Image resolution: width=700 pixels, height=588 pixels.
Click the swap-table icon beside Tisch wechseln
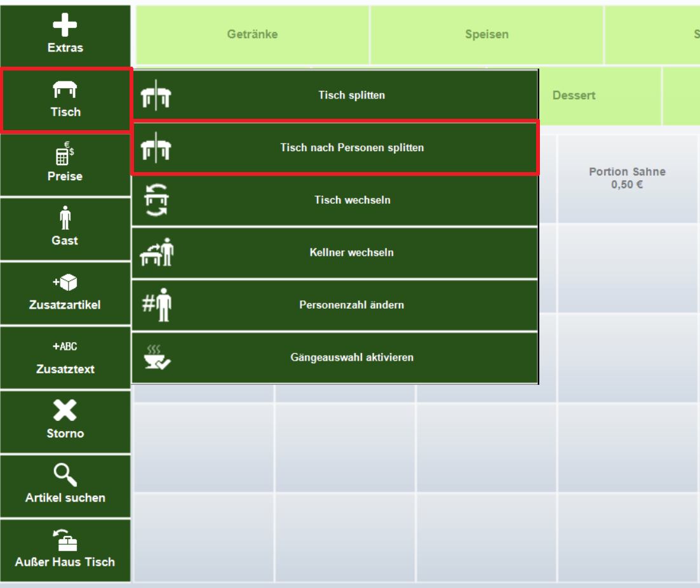156,200
